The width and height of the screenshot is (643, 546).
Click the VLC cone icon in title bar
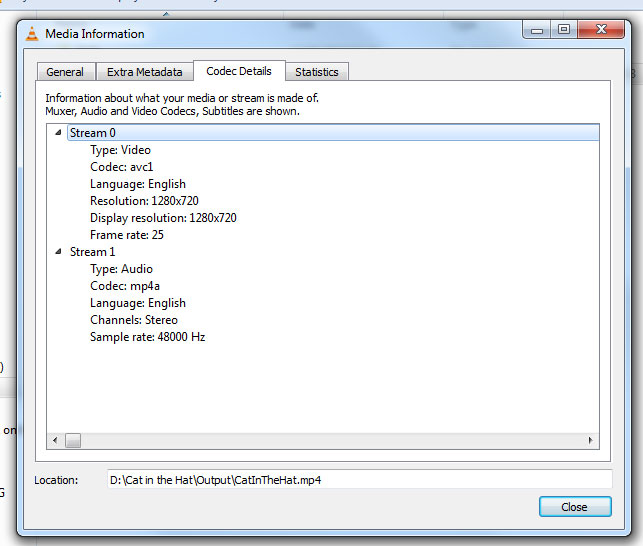point(32,34)
